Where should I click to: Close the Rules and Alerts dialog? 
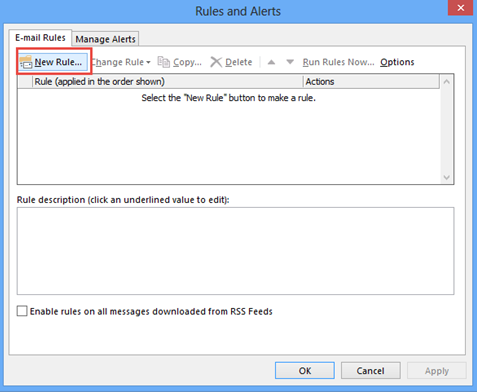460,8
